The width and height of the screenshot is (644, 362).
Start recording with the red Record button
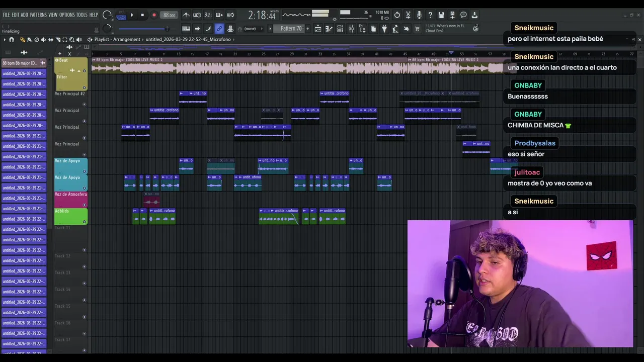154,15
